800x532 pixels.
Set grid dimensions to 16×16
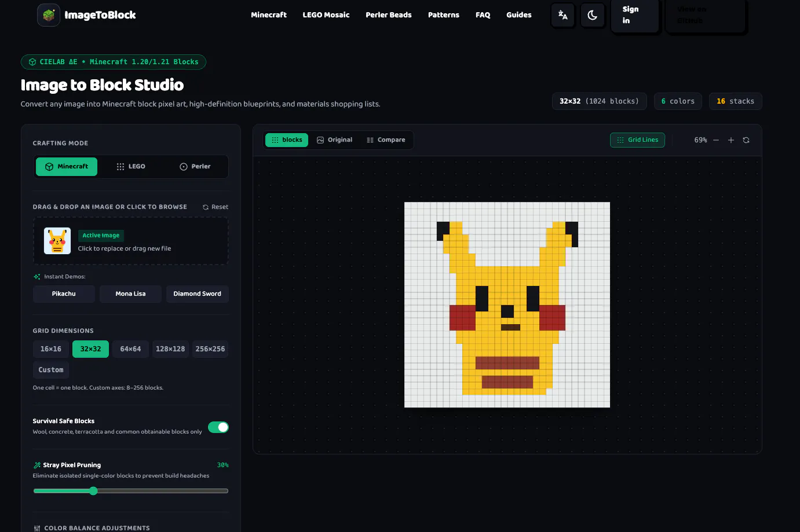click(51, 349)
